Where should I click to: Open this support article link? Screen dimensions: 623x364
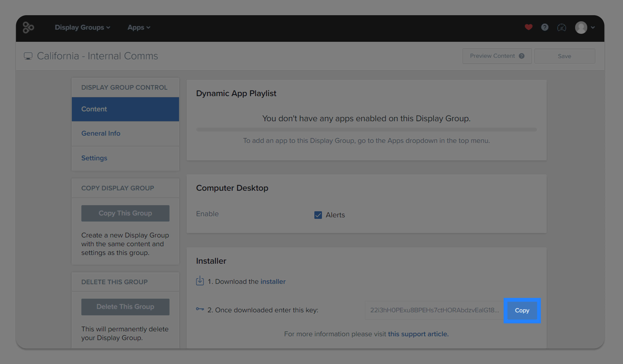(x=418, y=334)
